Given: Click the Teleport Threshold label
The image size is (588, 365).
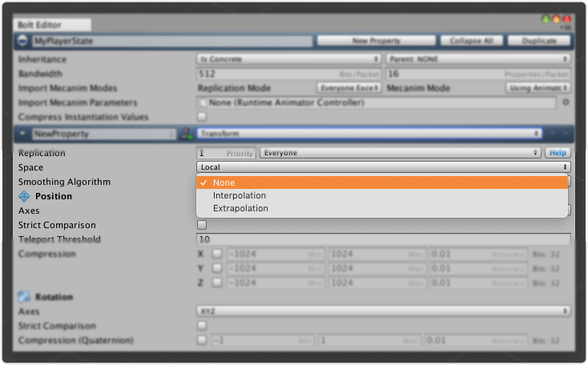Looking at the screenshot, I should (59, 239).
